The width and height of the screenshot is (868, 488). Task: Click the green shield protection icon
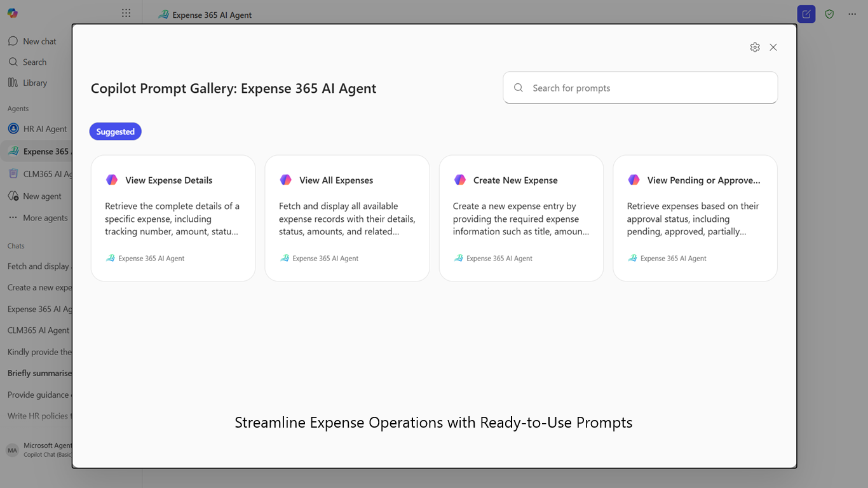[829, 14]
